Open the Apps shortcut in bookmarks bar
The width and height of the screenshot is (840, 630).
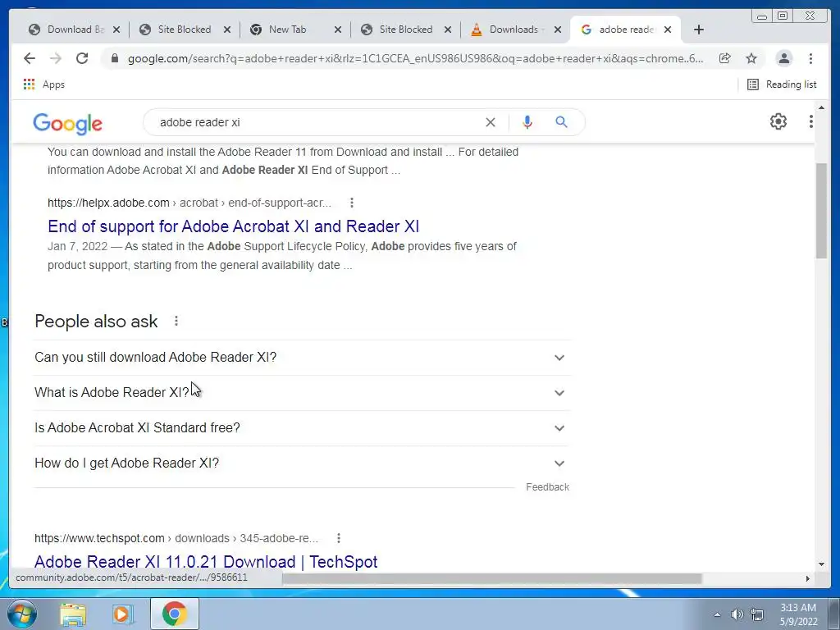coord(44,84)
